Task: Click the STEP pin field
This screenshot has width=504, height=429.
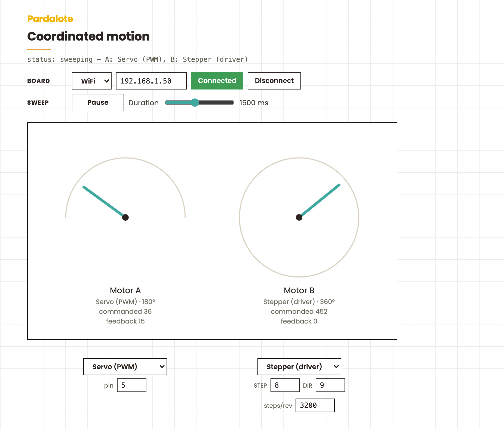Action: pos(285,385)
